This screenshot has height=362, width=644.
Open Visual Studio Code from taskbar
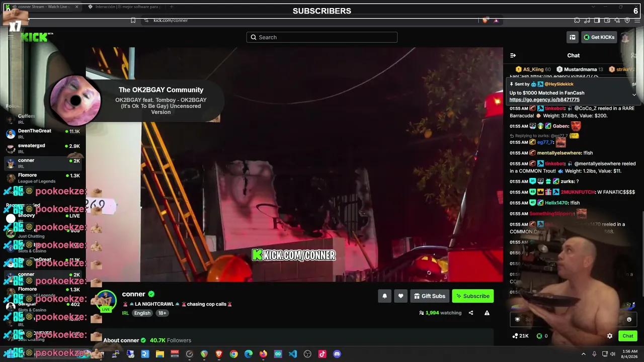point(293,354)
